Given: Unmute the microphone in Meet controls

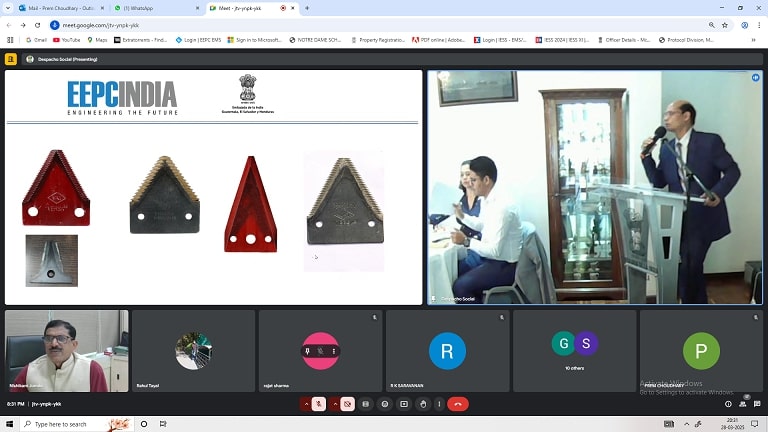Looking at the screenshot, I should point(319,404).
